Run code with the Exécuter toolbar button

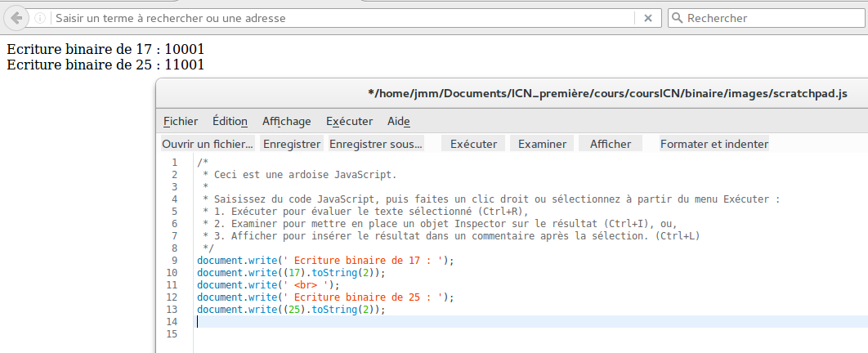474,144
